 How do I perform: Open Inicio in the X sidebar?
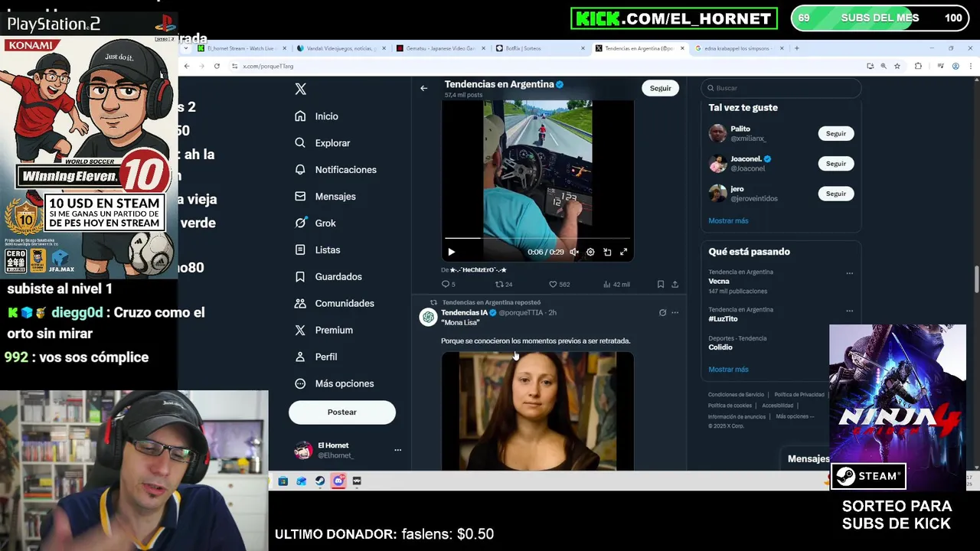click(317, 116)
